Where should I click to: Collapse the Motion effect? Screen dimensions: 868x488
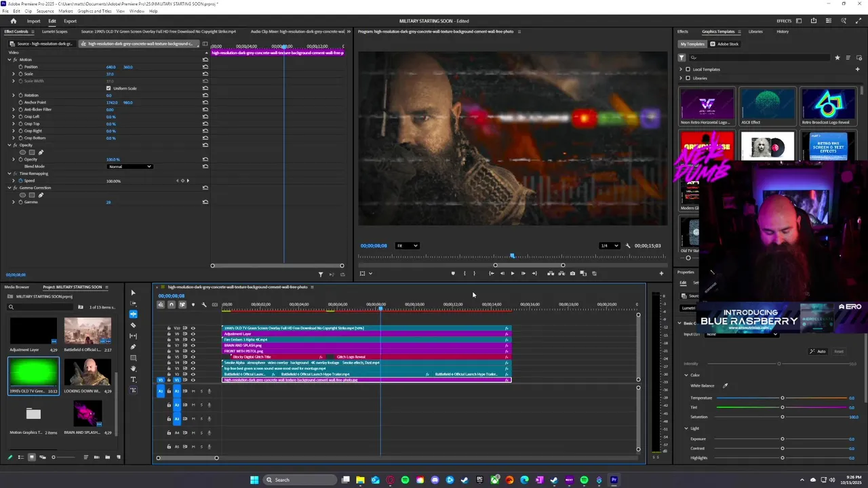(9, 60)
